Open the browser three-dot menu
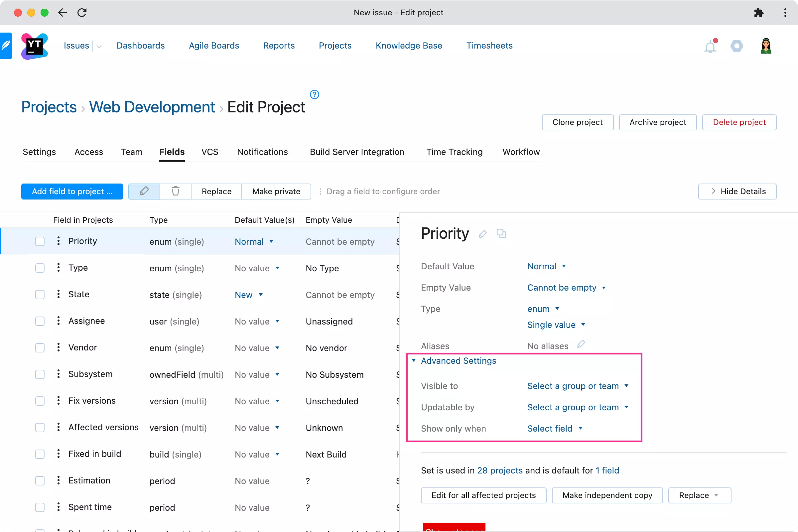 785,13
